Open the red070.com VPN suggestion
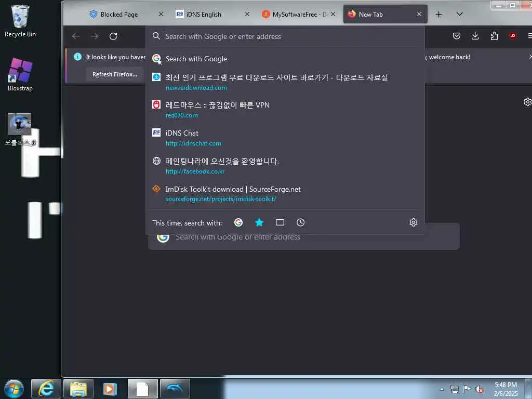This screenshot has height=399, width=532. click(285, 110)
